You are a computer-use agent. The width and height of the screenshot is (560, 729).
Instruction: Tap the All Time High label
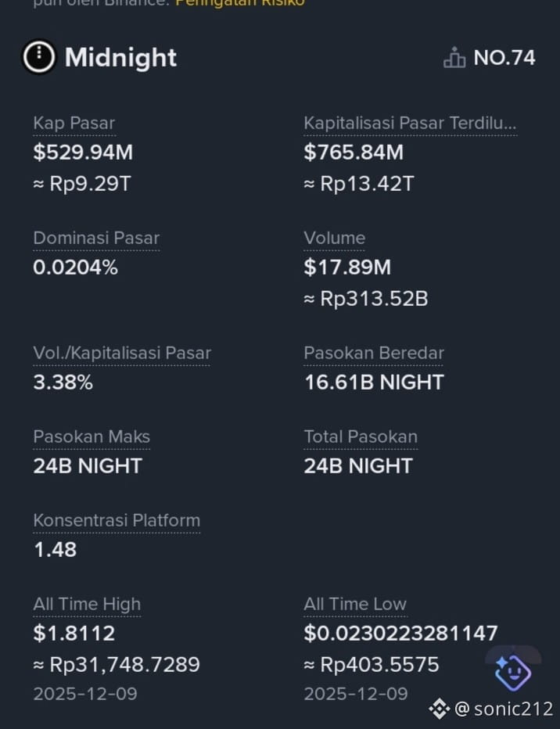pyautogui.click(x=87, y=604)
